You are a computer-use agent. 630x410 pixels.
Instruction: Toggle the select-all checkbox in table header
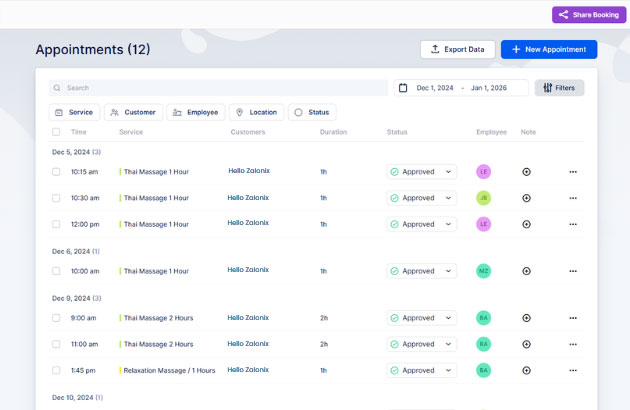click(56, 132)
